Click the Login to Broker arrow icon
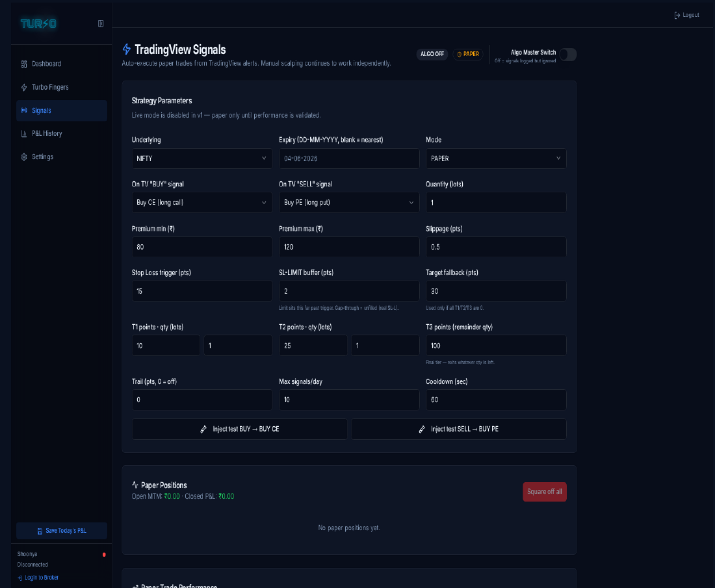Screen dimensions: 715x588 tap(19, 578)
